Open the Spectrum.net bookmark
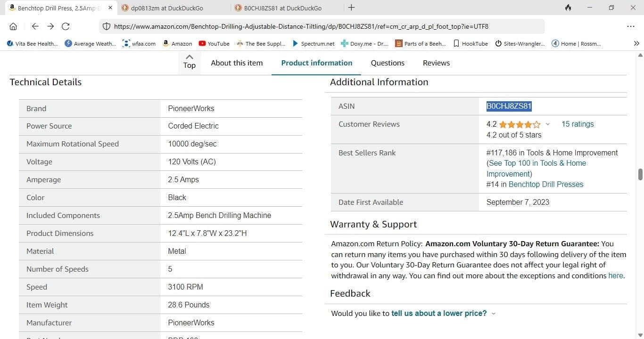This screenshot has height=339, width=644. pos(313,43)
